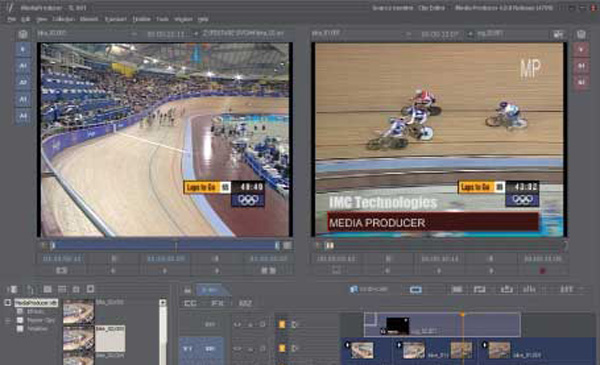This screenshot has width=600, height=365.
Task: Open the Edit menu
Action: coord(26,19)
